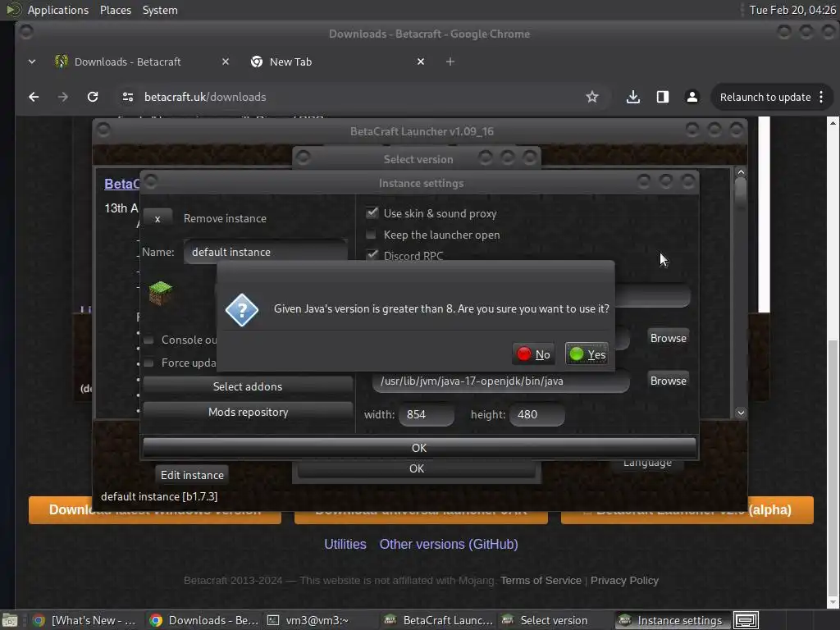The image size is (840, 630).
Task: Toggle Use skin & sound proxy checkbox
Action: point(372,212)
